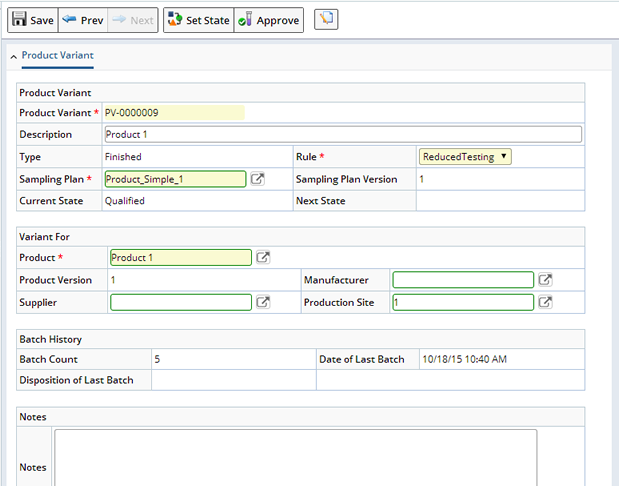Open Product lookup icon
Image resolution: width=619 pixels, height=486 pixels.
click(263, 257)
